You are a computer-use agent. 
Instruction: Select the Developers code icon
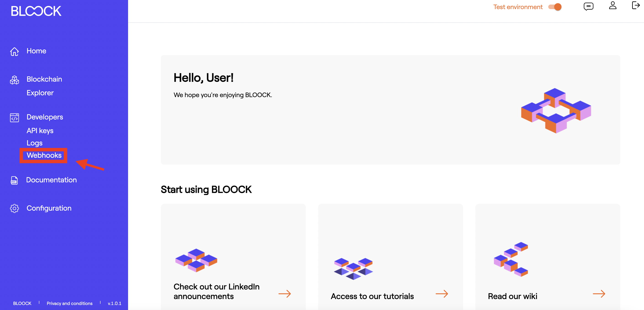tap(14, 117)
